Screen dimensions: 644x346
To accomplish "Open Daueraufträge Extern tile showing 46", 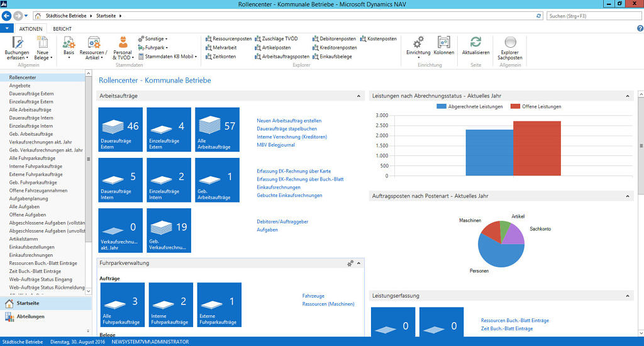I will [x=120, y=130].
